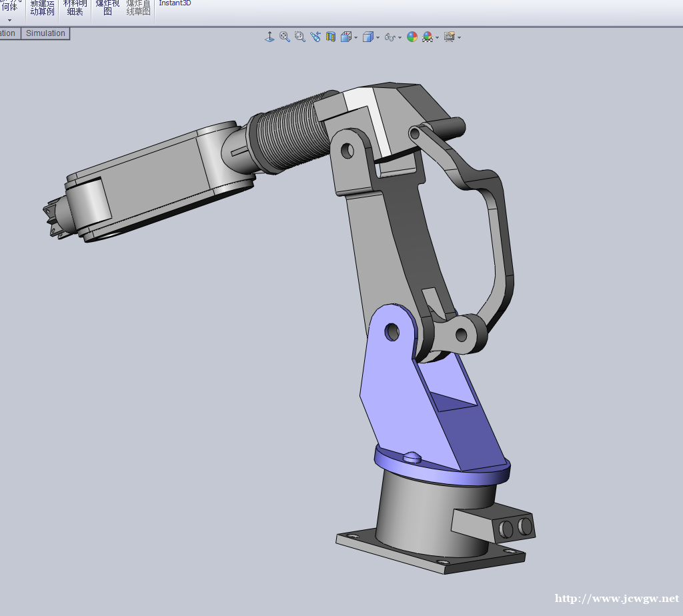The image size is (683, 616).
Task: Expand the View Orientation dropdown arrow
Action: (356, 37)
